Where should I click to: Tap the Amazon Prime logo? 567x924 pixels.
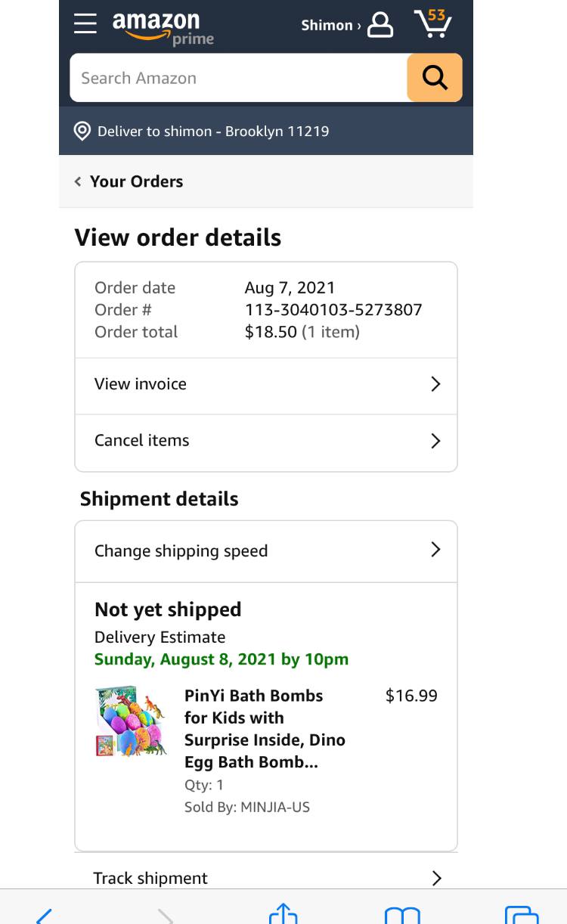point(162,27)
